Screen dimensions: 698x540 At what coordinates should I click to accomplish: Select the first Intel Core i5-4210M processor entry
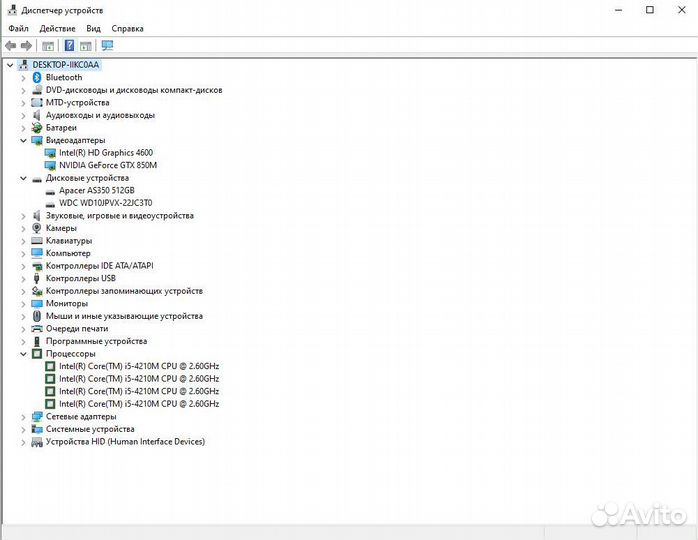coord(139,366)
